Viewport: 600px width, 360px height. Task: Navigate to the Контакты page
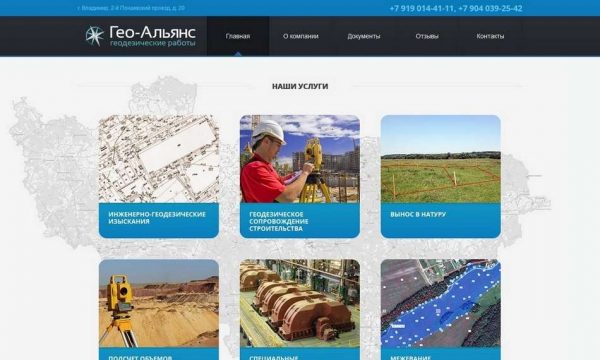coord(490,36)
